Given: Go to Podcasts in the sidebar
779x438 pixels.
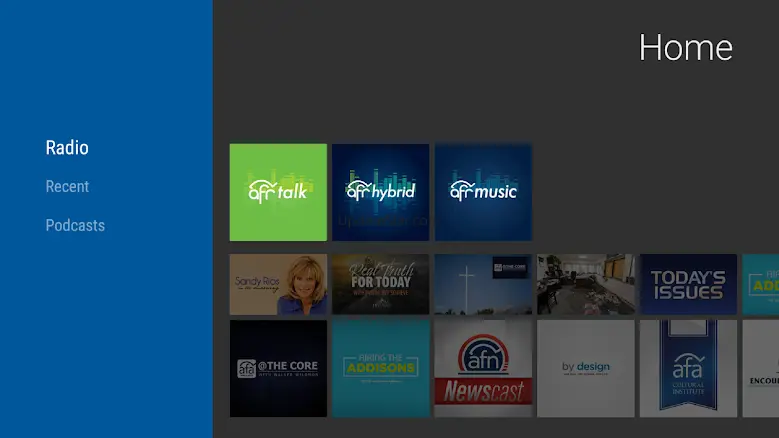Looking at the screenshot, I should [75, 225].
